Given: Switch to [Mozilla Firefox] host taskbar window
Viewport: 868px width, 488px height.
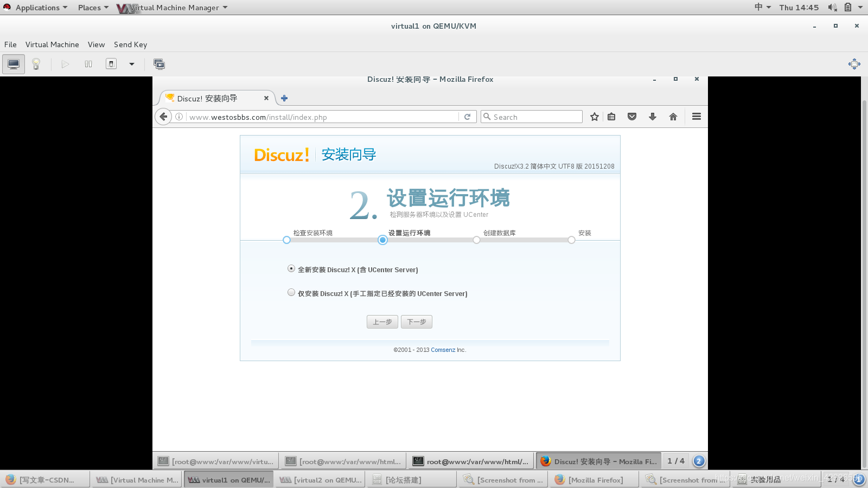Looking at the screenshot, I should tap(593, 479).
